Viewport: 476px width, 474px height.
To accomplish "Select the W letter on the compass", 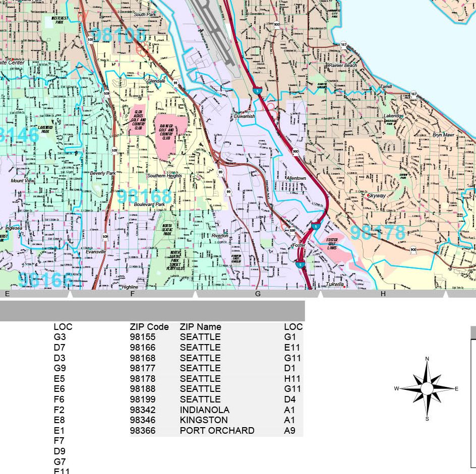I will pos(396,388).
